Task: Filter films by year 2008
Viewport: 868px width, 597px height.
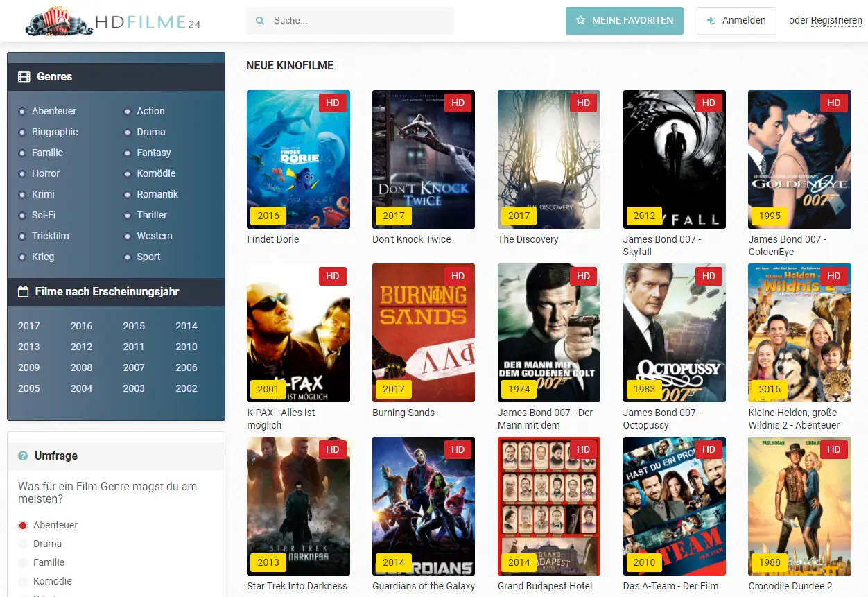Action: point(81,367)
